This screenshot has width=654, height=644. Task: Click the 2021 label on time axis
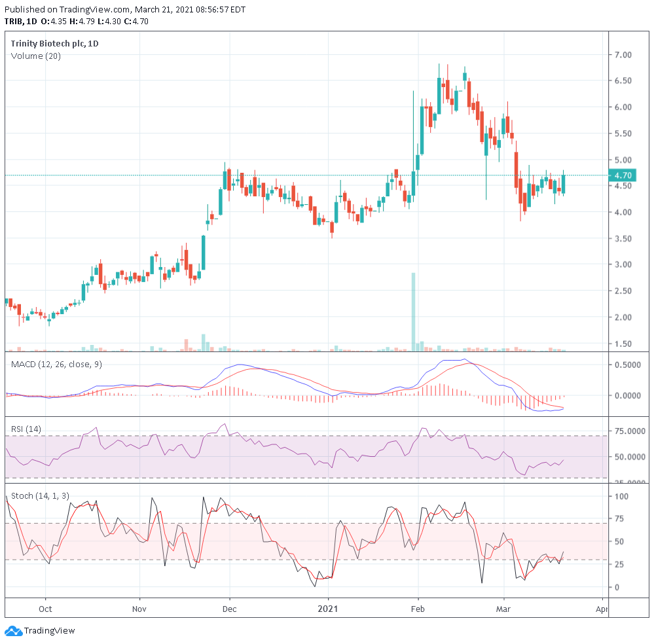pyautogui.click(x=328, y=609)
